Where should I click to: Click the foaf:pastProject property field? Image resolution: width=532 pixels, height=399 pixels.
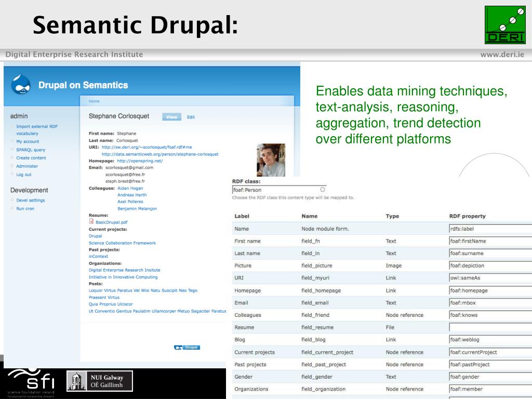point(490,364)
